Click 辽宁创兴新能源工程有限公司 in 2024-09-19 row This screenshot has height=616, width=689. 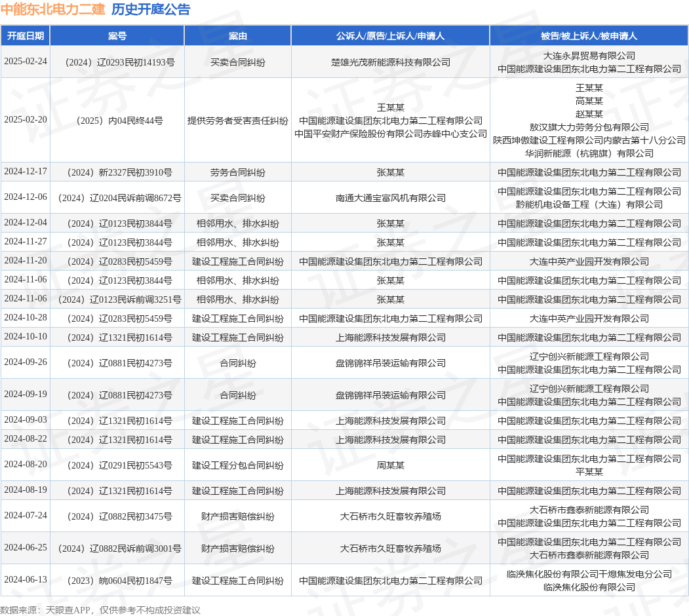[589, 389]
